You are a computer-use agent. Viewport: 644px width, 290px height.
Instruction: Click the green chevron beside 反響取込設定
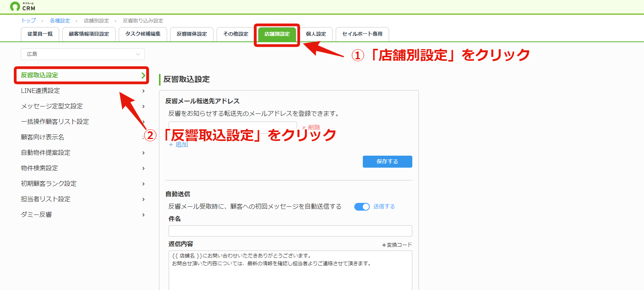click(x=143, y=76)
